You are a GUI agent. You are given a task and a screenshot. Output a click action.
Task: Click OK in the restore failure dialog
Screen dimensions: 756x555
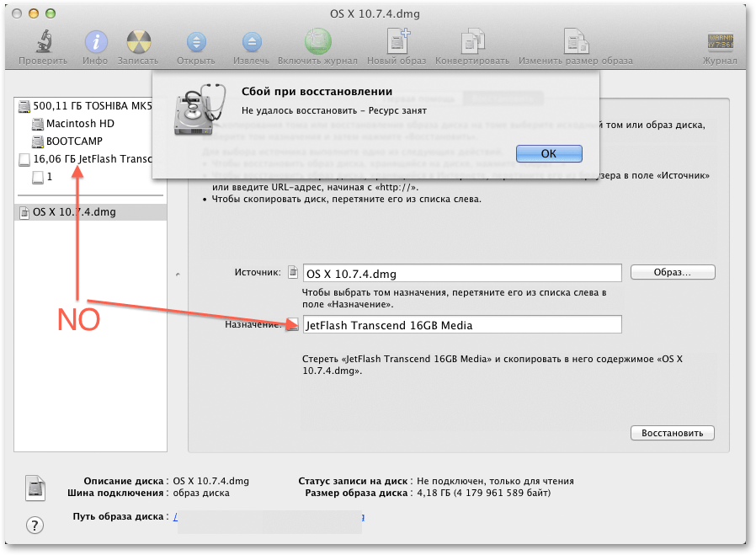tap(549, 153)
